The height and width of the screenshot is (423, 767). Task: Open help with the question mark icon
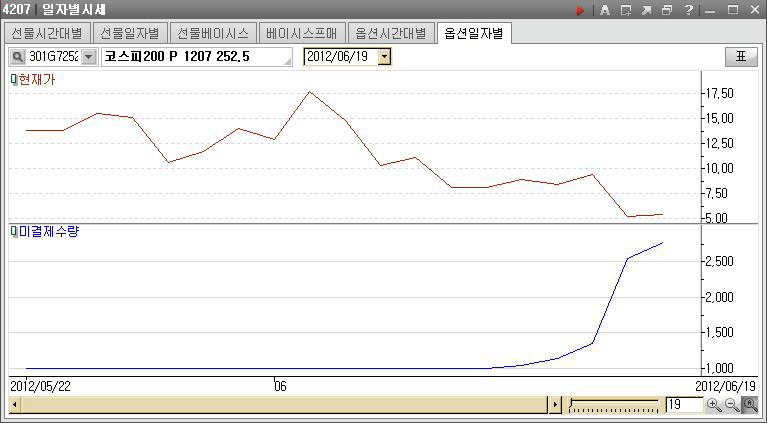(689, 10)
